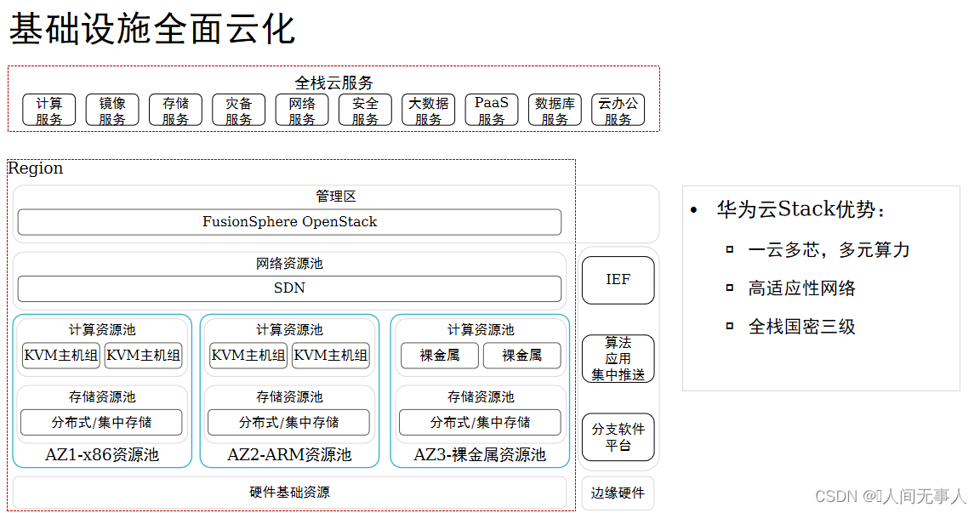Click the 存储服务 box

175,110
